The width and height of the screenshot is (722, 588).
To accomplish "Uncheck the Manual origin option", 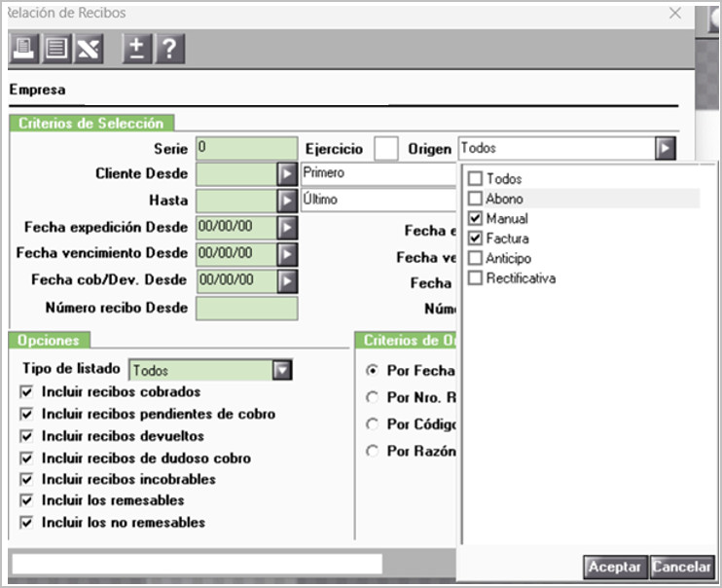I will click(x=475, y=218).
